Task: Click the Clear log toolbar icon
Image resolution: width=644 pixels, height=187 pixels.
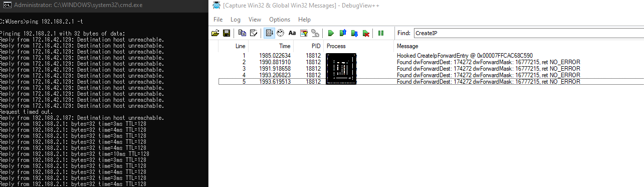Action: click(254, 33)
